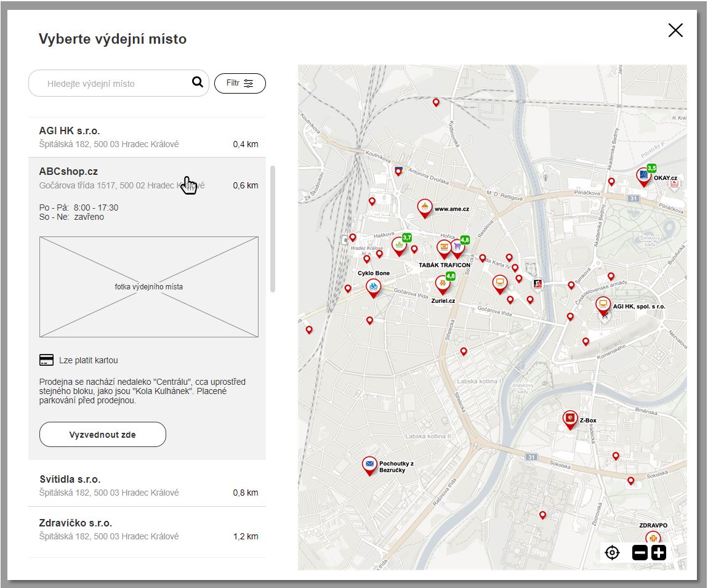Viewport: 708px width, 588px height.
Task: Click the Z-Box pickup marker
Action: click(570, 420)
